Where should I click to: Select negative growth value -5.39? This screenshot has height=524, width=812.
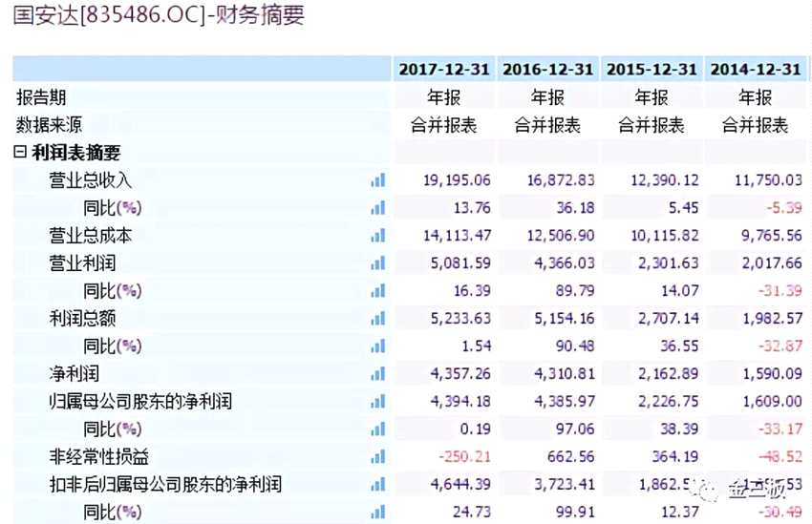coord(784,208)
